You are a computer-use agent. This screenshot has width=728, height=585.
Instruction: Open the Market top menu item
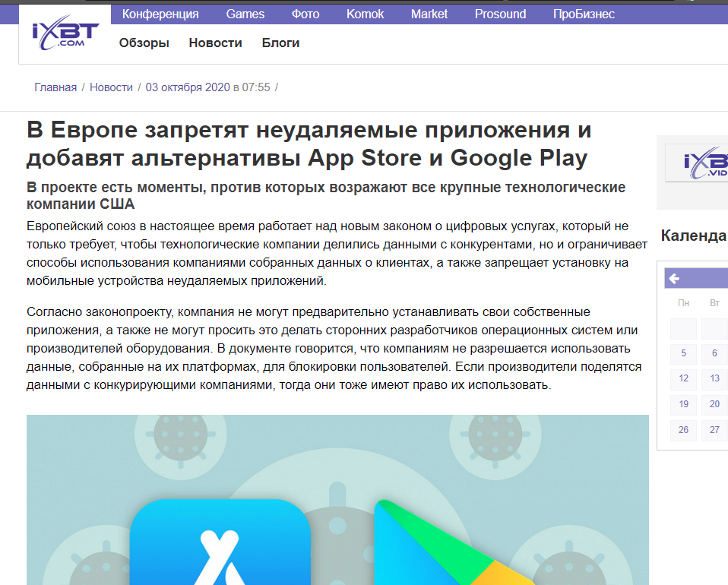[x=429, y=14]
